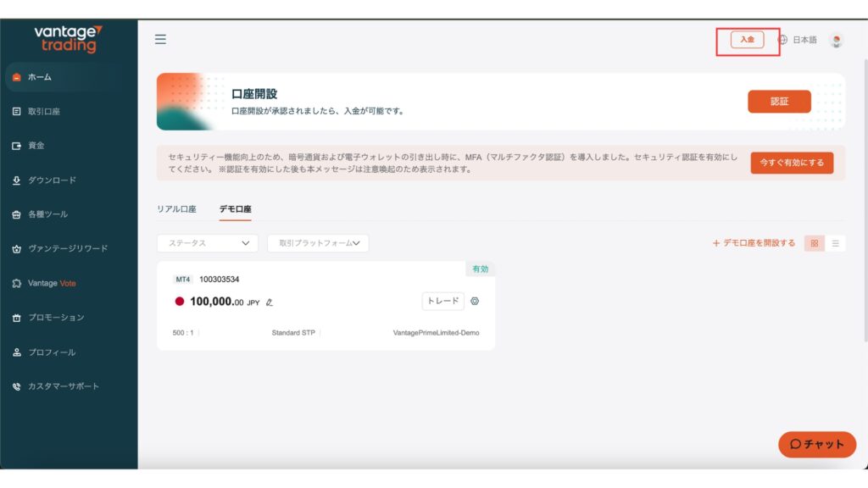The height and width of the screenshot is (488, 868).
Task: Click the globe language icon
Action: (782, 40)
